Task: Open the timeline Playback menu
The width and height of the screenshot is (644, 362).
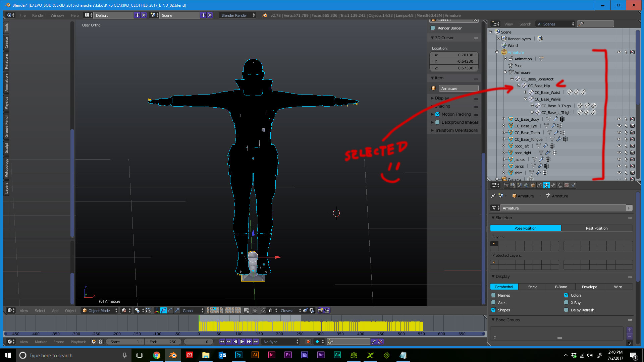Action: [78, 342]
